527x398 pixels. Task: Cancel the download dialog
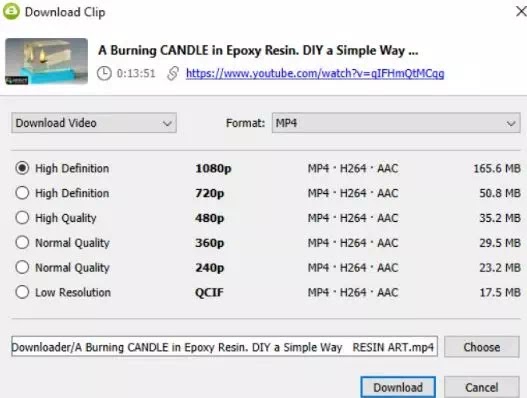click(x=482, y=387)
